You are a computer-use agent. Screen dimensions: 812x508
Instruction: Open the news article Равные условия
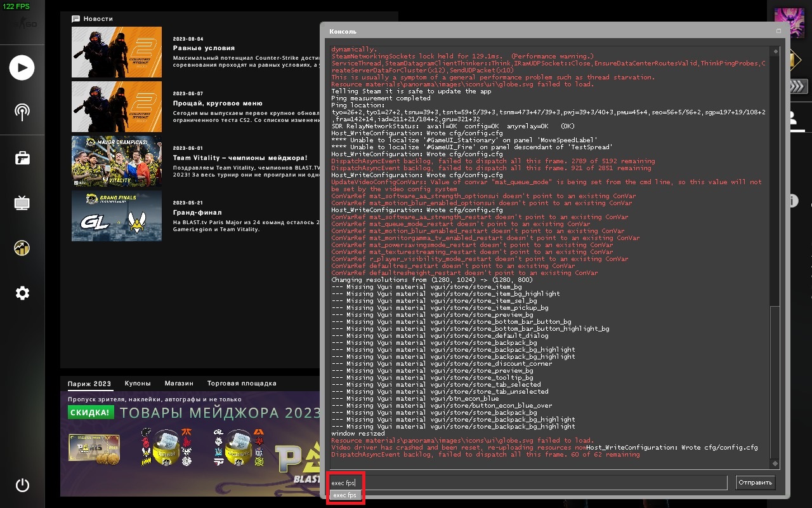point(204,48)
